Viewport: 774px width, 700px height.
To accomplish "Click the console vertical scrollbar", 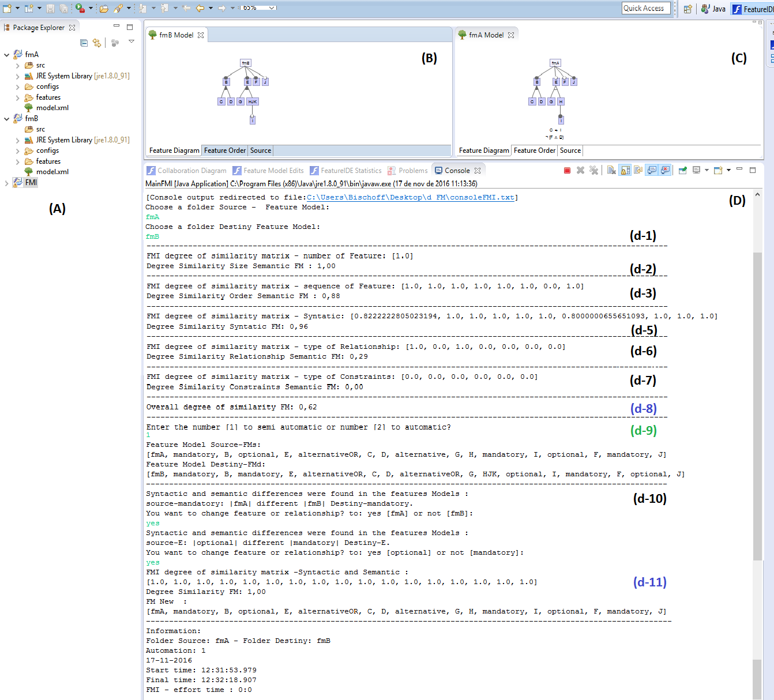I will 757,404.
